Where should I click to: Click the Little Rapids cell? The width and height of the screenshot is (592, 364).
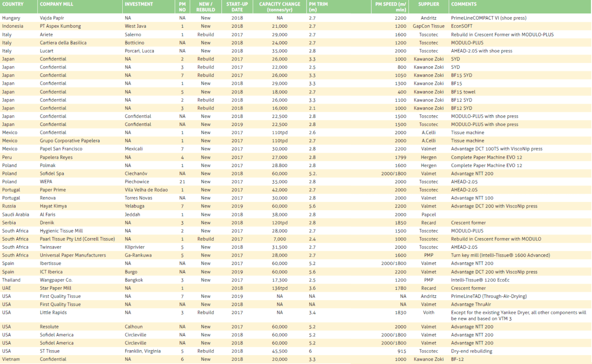click(53, 313)
